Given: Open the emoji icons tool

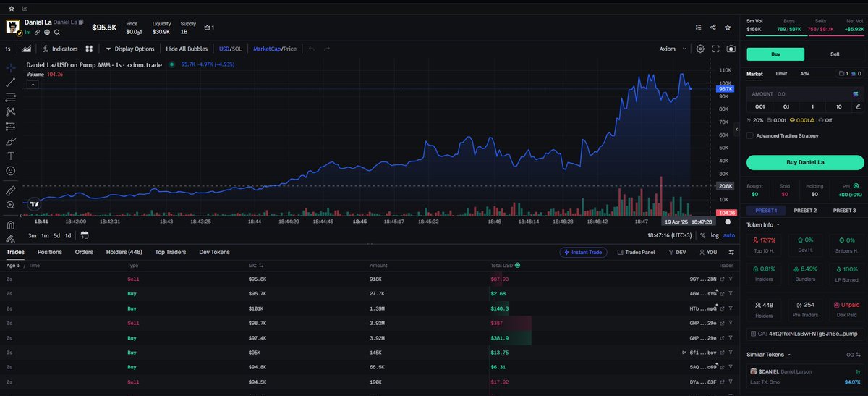Looking at the screenshot, I should [x=11, y=171].
